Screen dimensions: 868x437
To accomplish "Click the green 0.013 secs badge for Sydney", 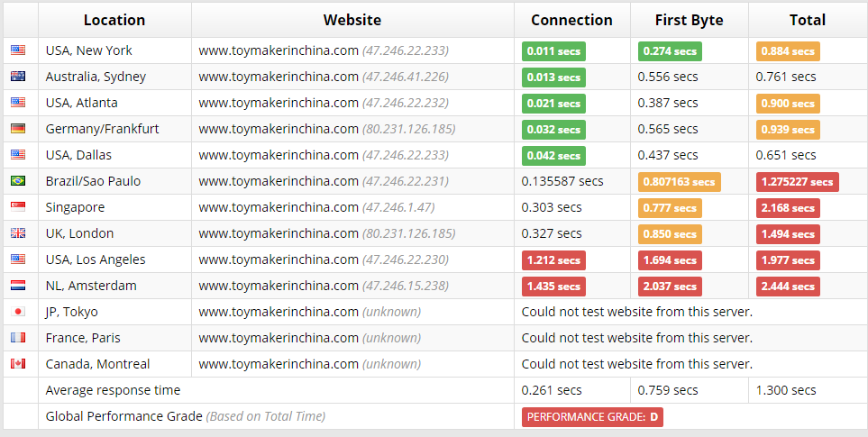I will coord(553,77).
